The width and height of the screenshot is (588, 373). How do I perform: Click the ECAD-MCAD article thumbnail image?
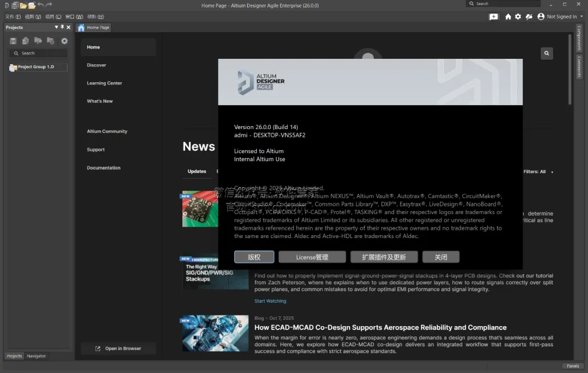click(x=215, y=333)
